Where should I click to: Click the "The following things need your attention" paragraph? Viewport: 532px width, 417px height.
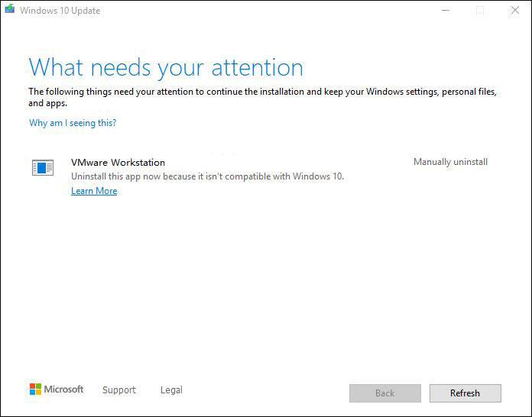tap(262, 96)
